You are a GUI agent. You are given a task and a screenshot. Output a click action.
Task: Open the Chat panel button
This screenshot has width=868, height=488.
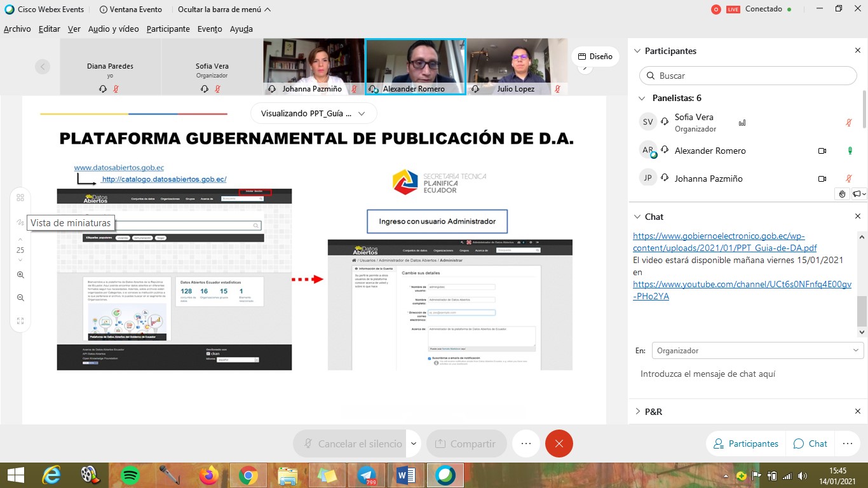[810, 444]
